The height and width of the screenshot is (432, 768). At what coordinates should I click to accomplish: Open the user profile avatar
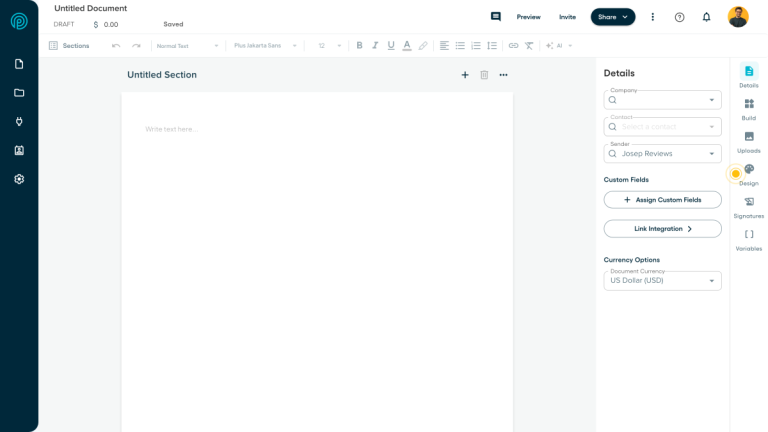pyautogui.click(x=738, y=17)
